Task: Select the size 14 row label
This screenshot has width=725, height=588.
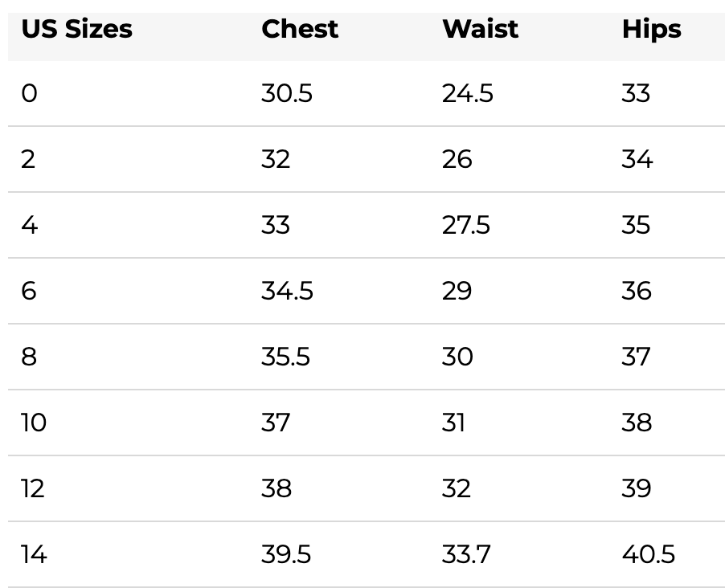Action: (x=34, y=554)
